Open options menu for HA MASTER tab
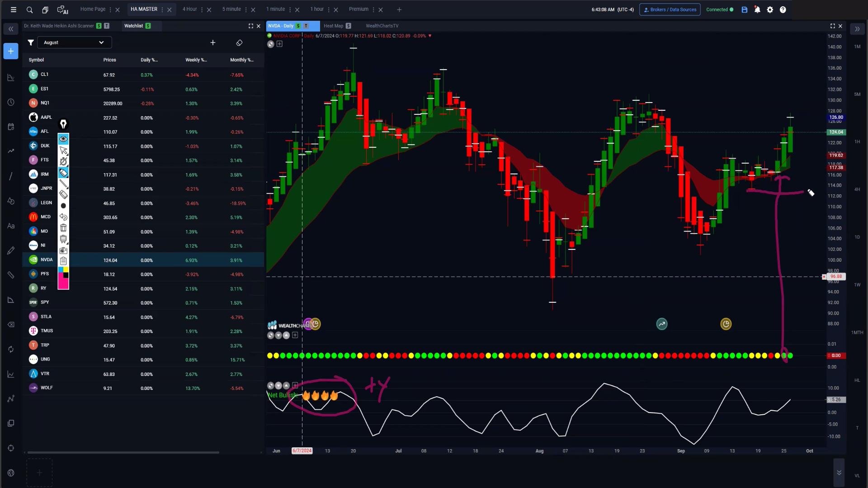The width and height of the screenshot is (868, 488). click(x=162, y=9)
